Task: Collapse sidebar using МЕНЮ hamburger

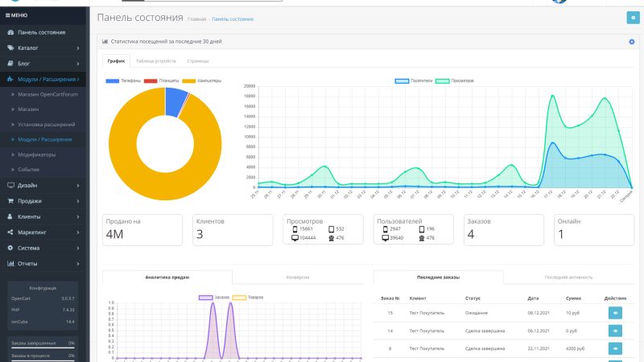Action: click(x=16, y=15)
